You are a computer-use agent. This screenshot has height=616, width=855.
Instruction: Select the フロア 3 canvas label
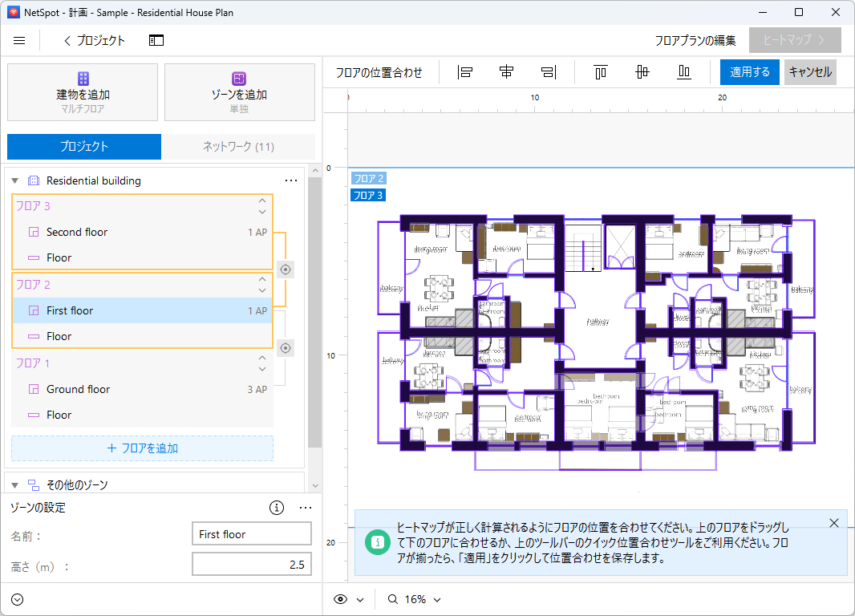pyautogui.click(x=368, y=195)
